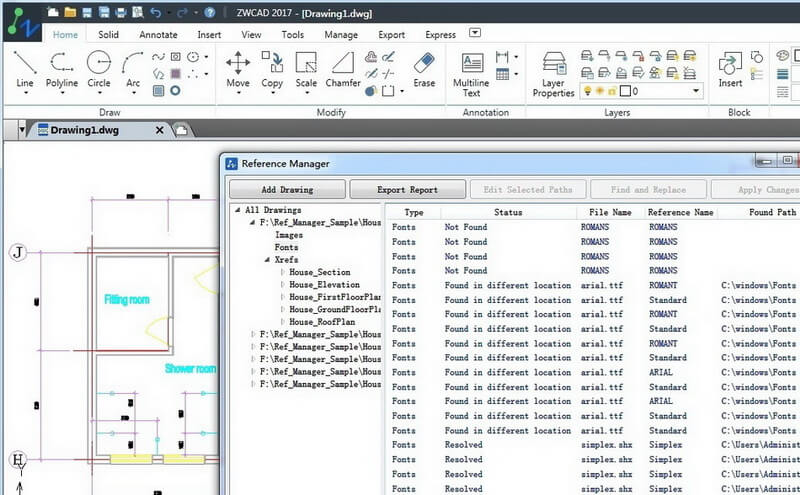Click the break tool icon in Modify
800x495 pixels.
pos(388,74)
